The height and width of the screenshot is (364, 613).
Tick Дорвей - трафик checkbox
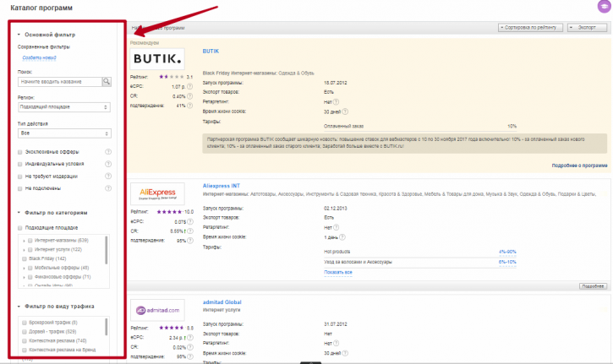(25, 332)
